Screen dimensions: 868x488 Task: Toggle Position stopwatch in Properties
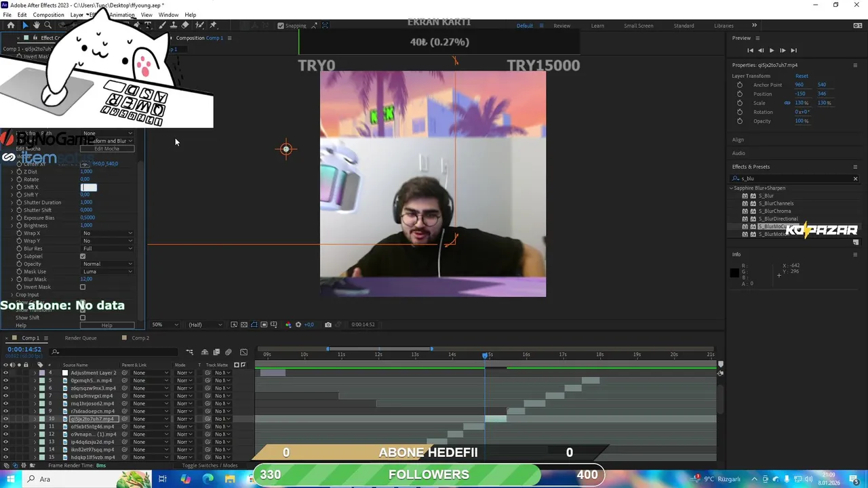pos(740,94)
